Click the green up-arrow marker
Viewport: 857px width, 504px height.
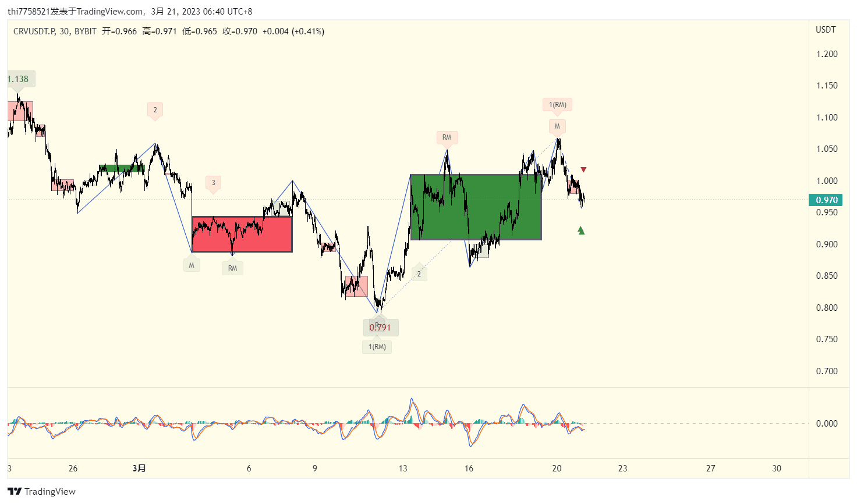point(581,230)
